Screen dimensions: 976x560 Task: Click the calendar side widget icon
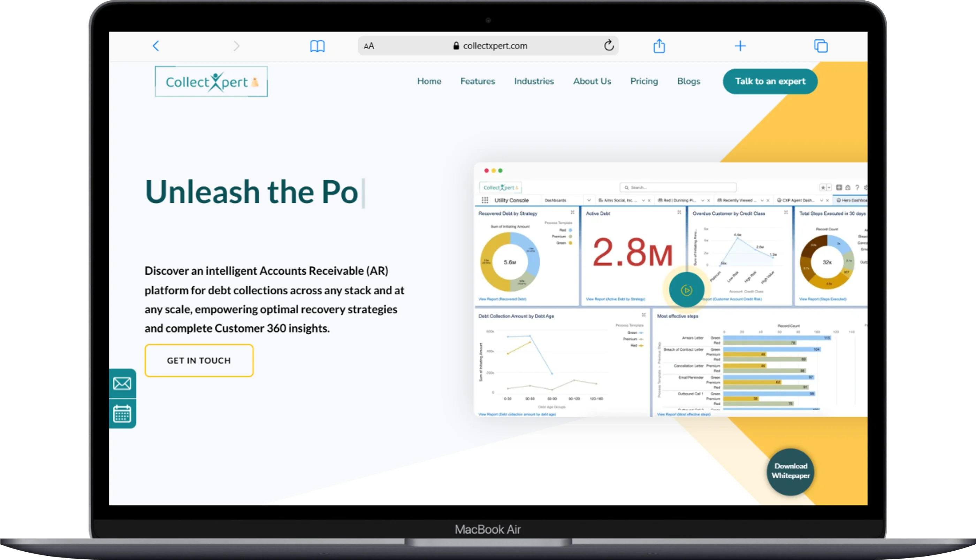[x=122, y=414]
